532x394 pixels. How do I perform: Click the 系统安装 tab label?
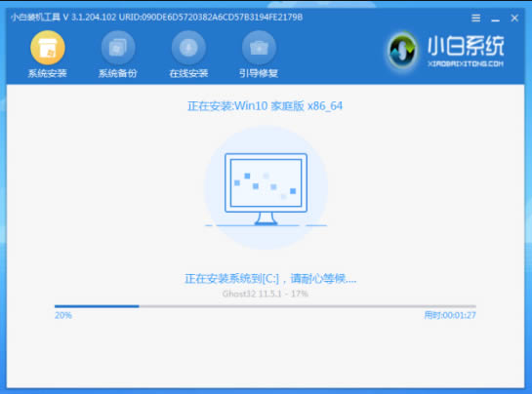[x=48, y=73]
